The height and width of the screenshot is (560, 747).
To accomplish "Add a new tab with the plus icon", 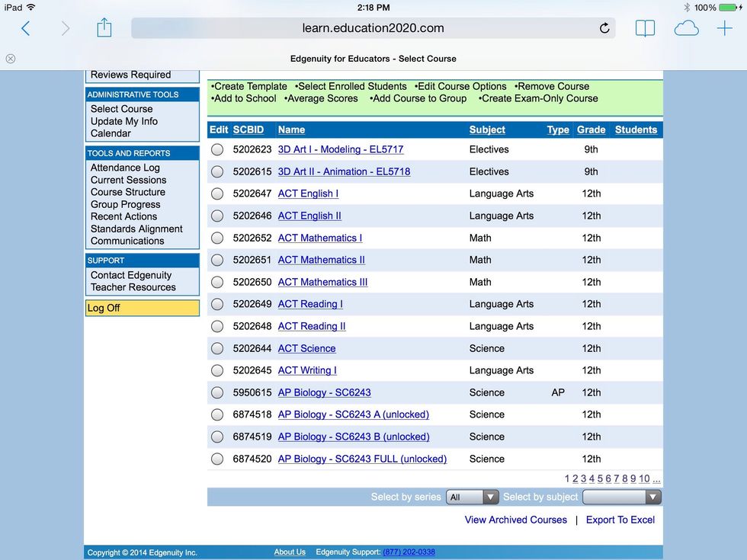I will click(x=724, y=28).
